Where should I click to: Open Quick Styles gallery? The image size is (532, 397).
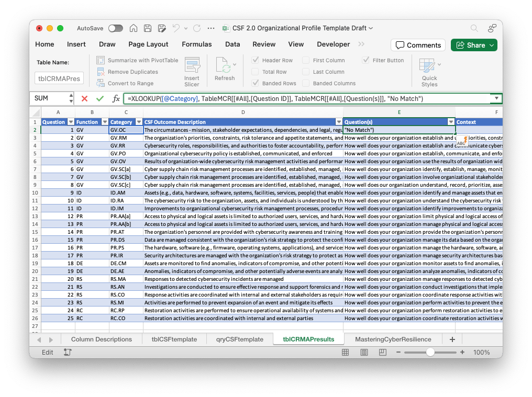pyautogui.click(x=429, y=72)
